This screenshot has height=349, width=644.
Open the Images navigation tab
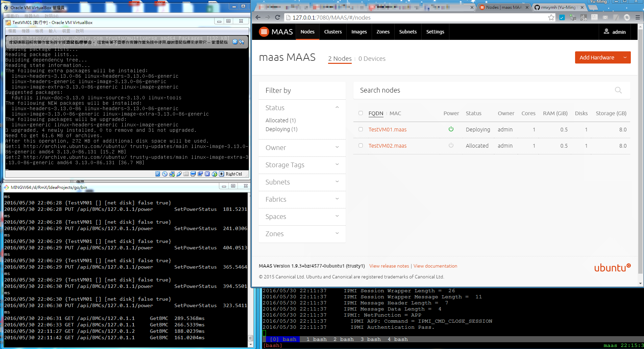click(359, 32)
